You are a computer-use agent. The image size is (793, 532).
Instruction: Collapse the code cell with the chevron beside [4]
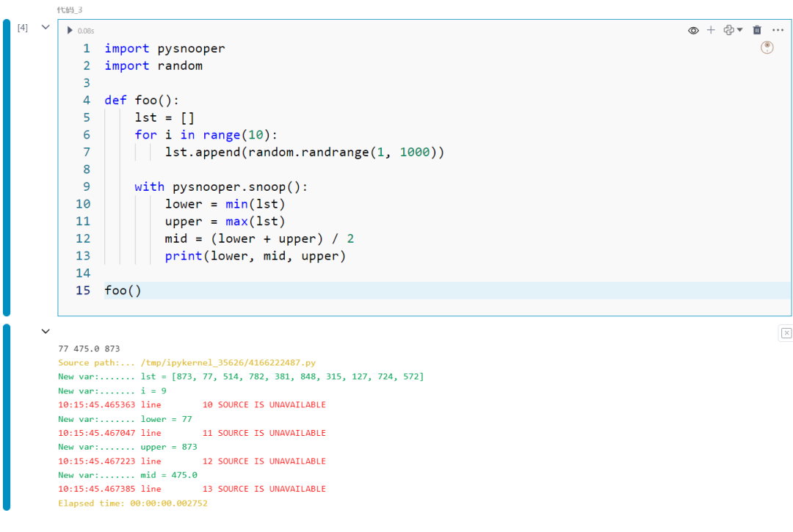[46, 27]
